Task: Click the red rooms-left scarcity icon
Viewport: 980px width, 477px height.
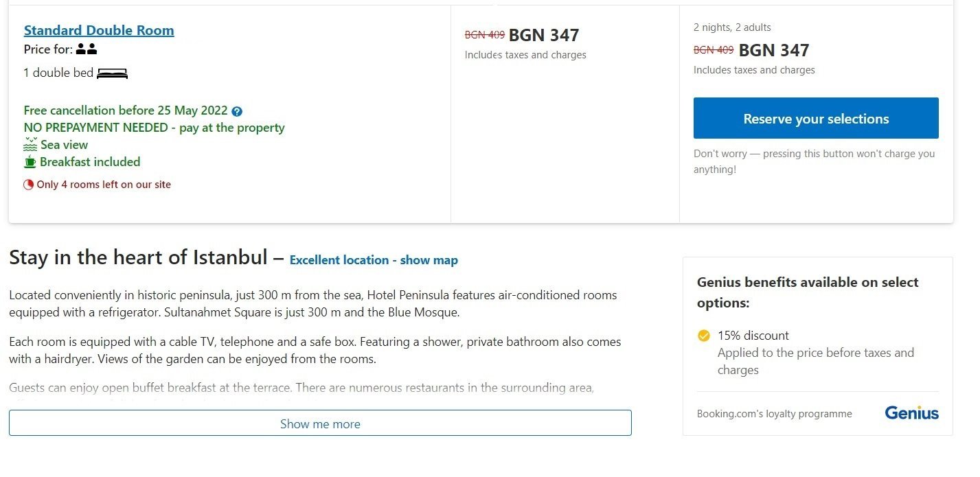Action: [28, 185]
